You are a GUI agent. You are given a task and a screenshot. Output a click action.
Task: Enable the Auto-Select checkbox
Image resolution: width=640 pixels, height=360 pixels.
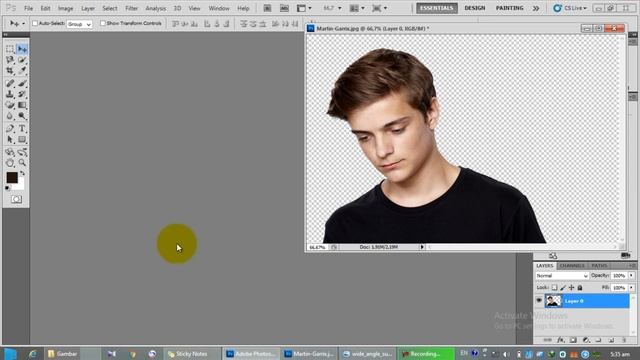pos(35,23)
